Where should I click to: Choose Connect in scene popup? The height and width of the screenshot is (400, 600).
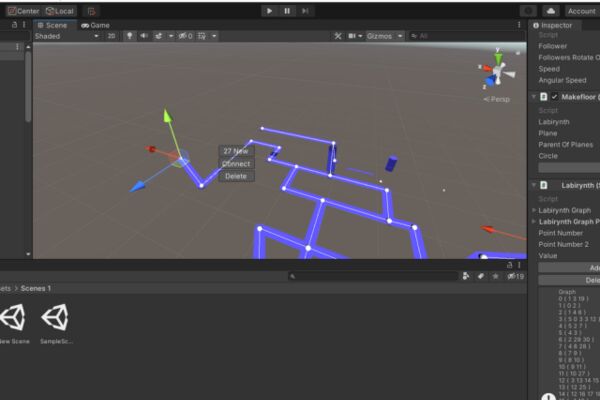pos(236,163)
